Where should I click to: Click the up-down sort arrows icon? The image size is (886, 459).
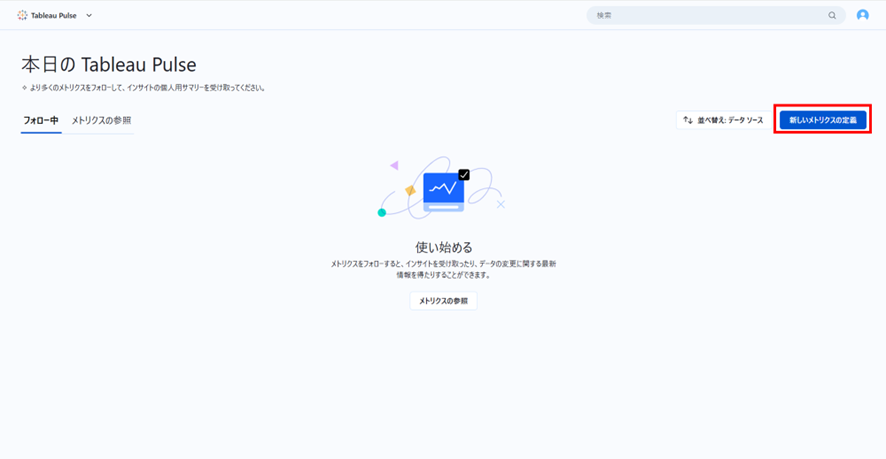pos(687,120)
